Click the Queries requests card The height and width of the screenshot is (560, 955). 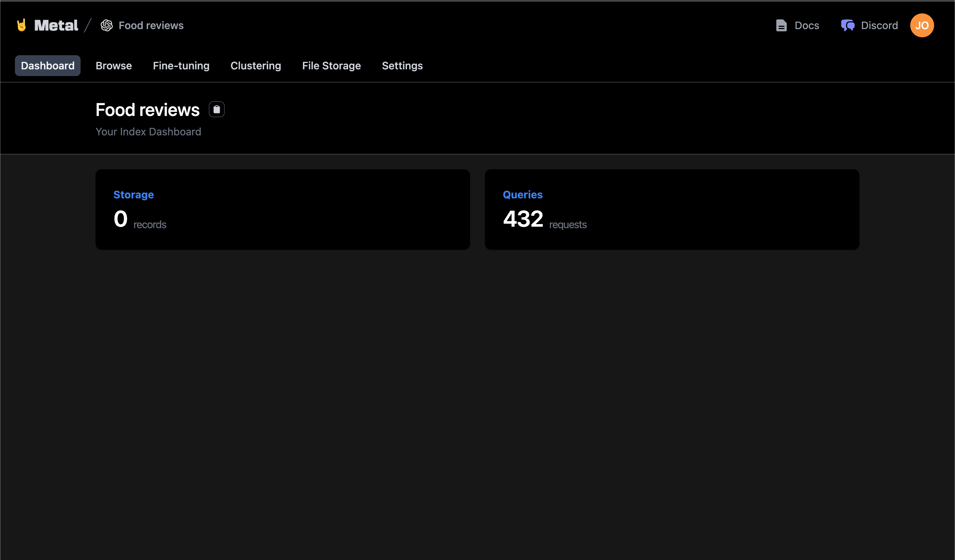(672, 210)
